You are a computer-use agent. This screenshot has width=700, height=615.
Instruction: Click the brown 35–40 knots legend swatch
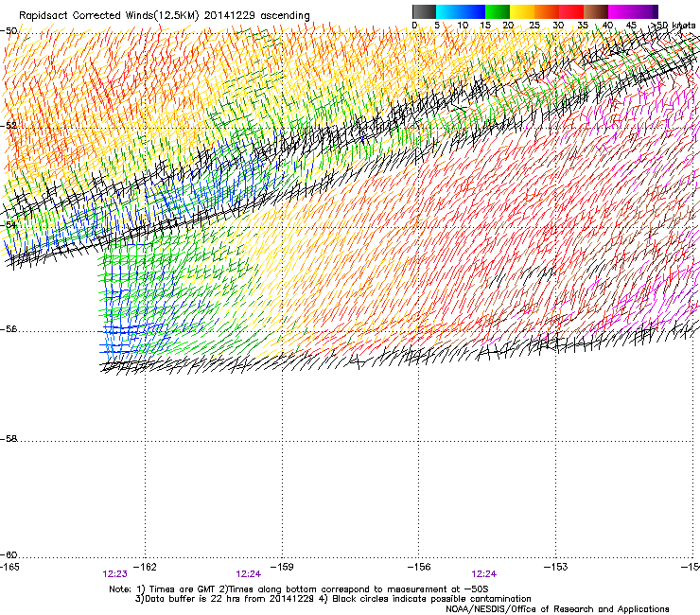click(x=596, y=11)
